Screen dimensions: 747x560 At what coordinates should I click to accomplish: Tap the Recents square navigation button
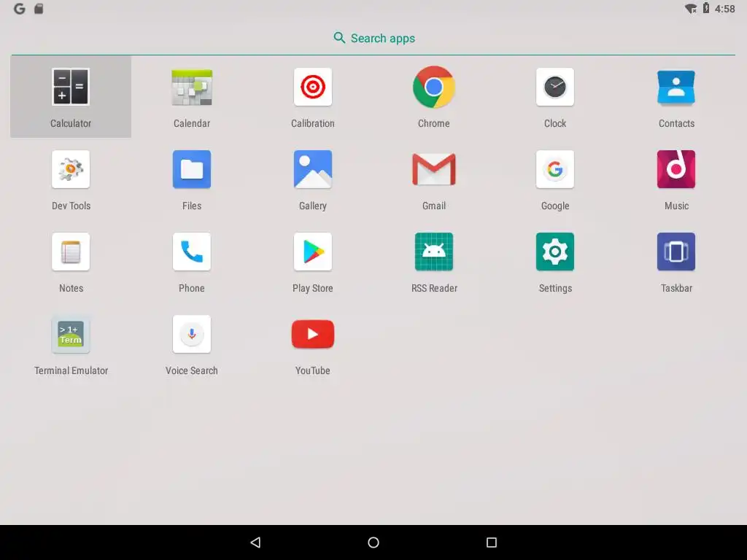pyautogui.click(x=492, y=542)
